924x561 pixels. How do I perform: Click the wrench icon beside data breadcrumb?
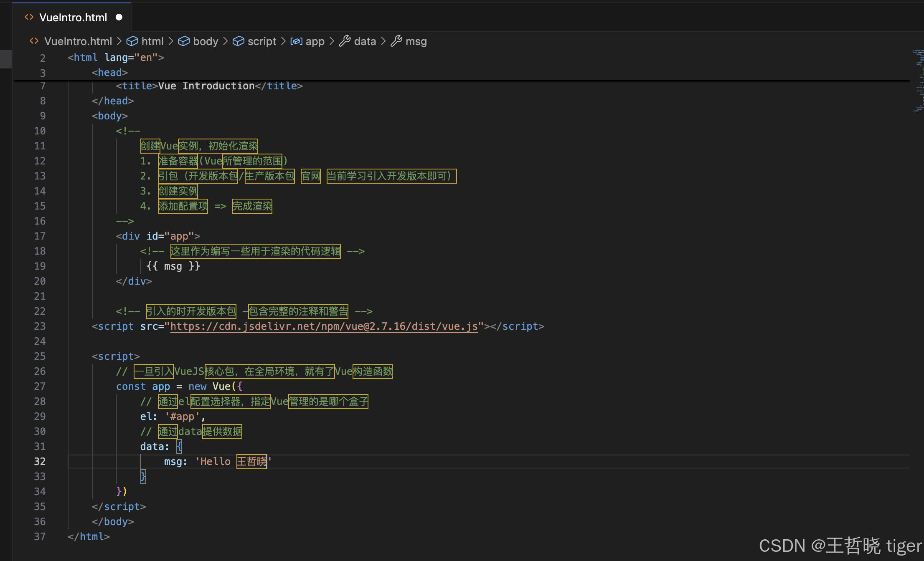[x=345, y=41]
